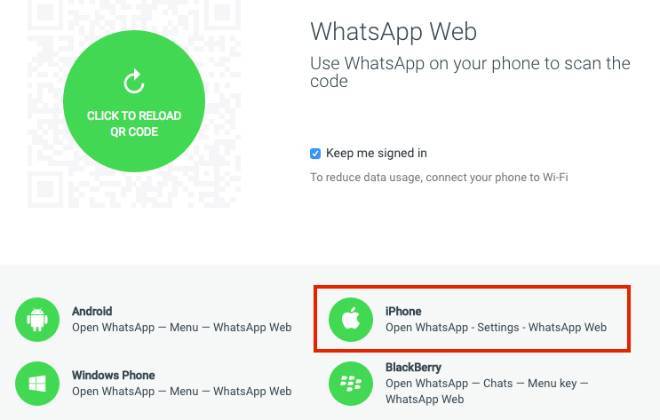
Task: Select the BlackBerry heading
Action: [x=413, y=367]
